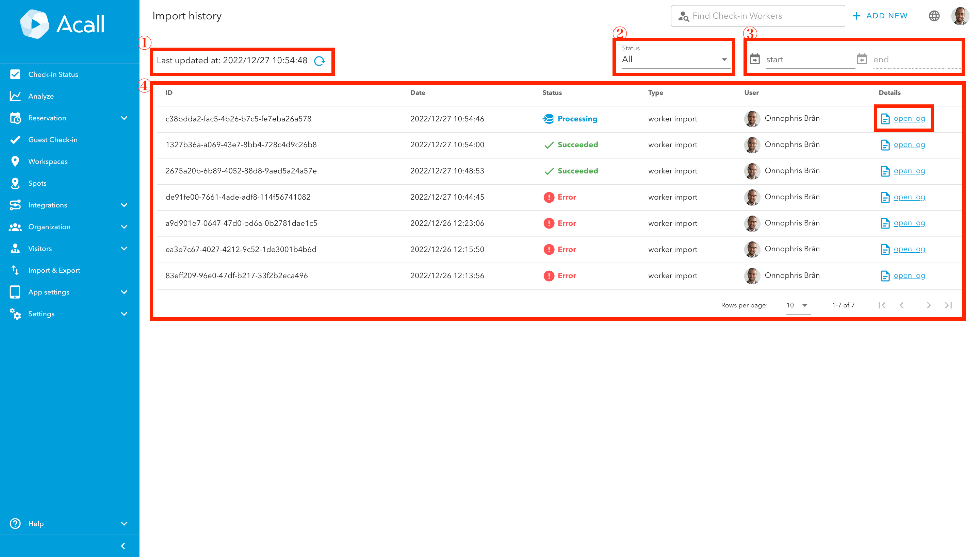Click the Status column header in table
Viewport: 980px width, 557px height.
click(552, 92)
